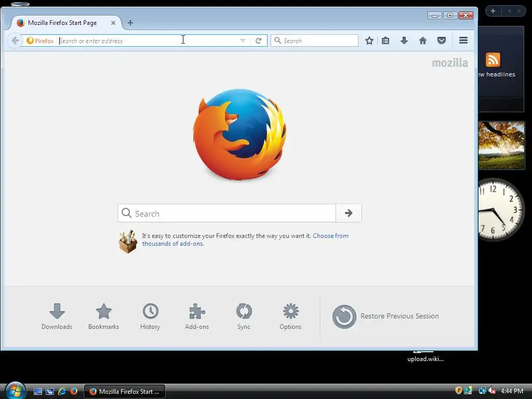Bookmark this page with the star icon
The height and width of the screenshot is (399, 532).
click(x=369, y=41)
